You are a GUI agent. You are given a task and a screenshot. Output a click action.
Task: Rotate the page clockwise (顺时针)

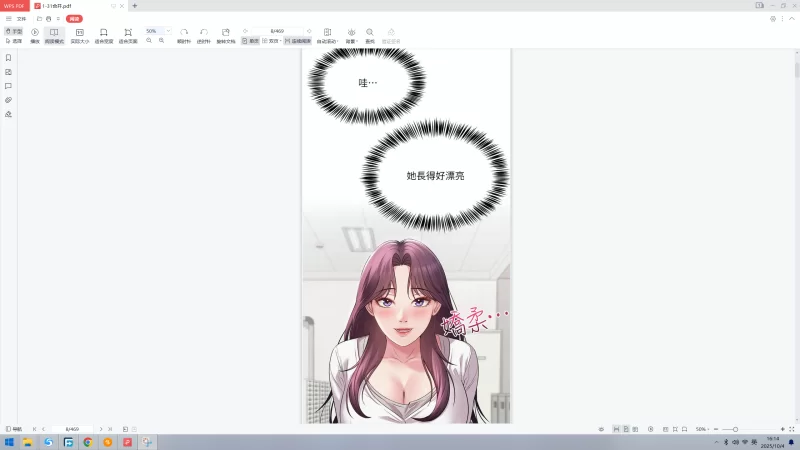click(x=184, y=36)
